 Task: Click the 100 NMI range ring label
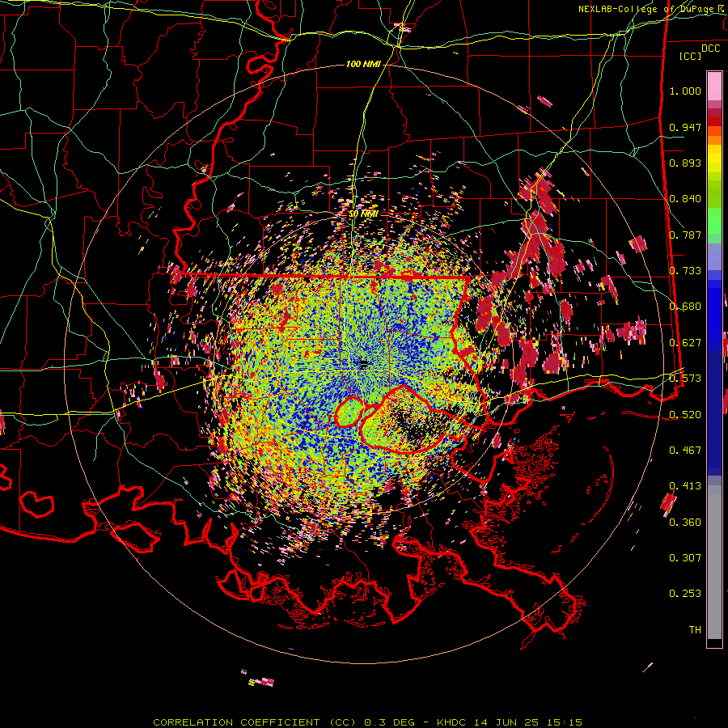point(363,64)
